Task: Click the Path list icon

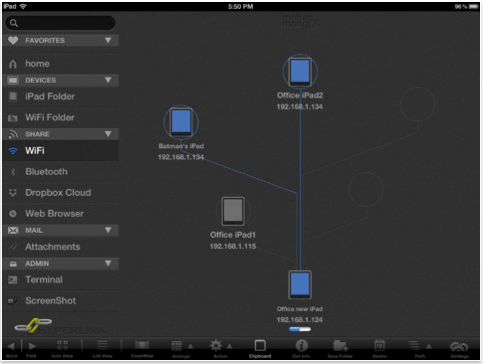Action: click(x=414, y=346)
